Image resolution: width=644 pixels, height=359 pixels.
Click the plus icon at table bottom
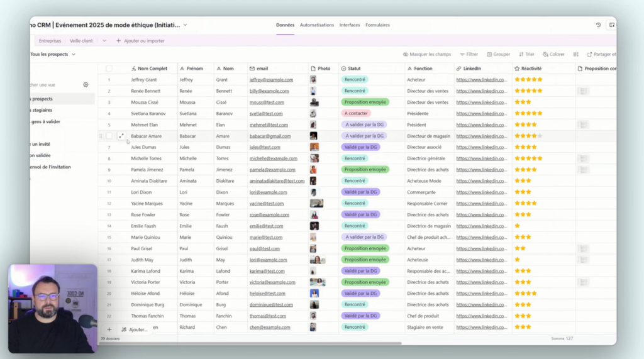coord(109,329)
